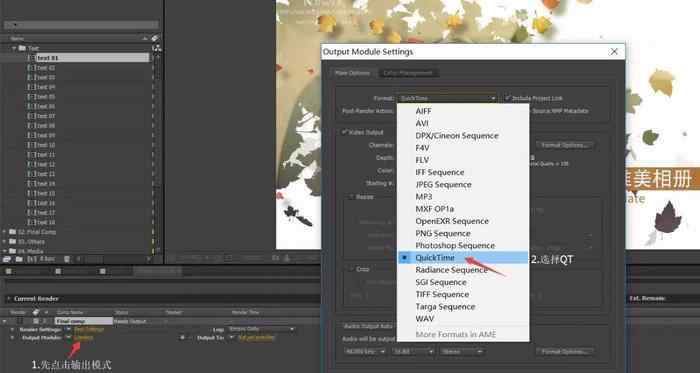The height and width of the screenshot is (373, 700).
Task: Expand the Current Render section
Action: pyautogui.click(x=8, y=298)
